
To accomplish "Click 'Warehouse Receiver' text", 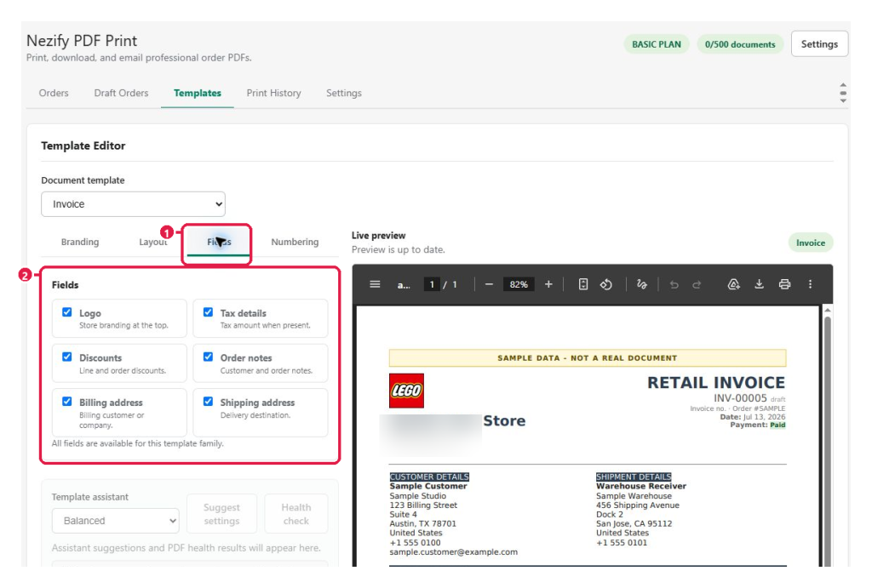I will pos(640,486).
